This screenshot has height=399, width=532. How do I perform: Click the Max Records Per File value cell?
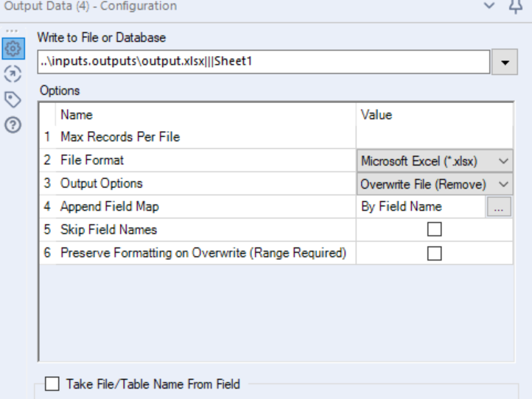click(x=435, y=137)
